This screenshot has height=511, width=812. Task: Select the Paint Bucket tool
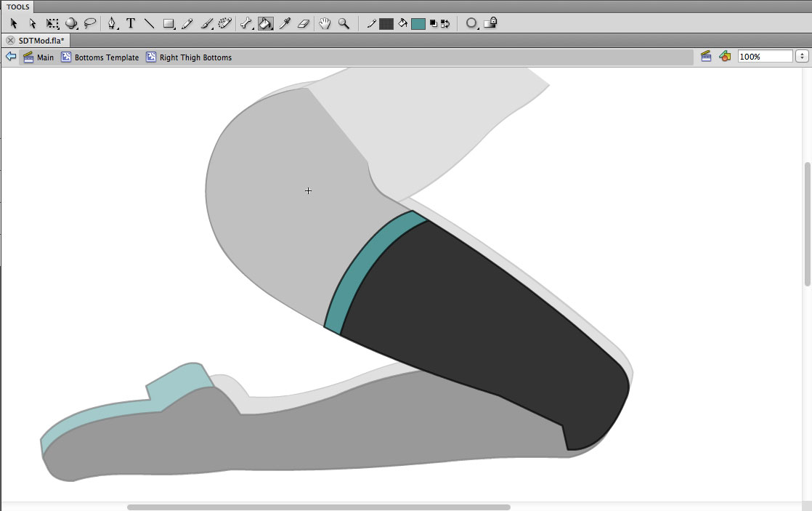click(x=265, y=23)
